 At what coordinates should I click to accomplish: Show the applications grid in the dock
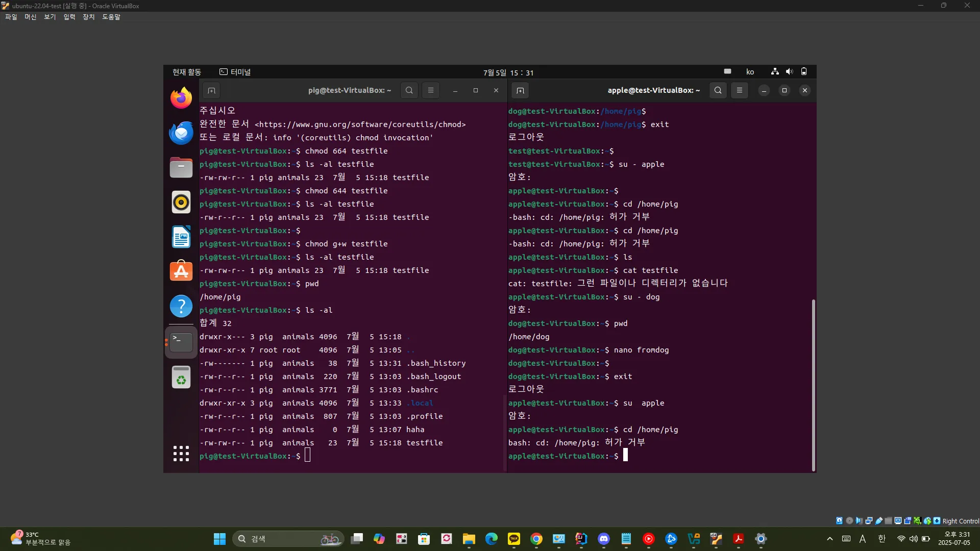pyautogui.click(x=181, y=454)
